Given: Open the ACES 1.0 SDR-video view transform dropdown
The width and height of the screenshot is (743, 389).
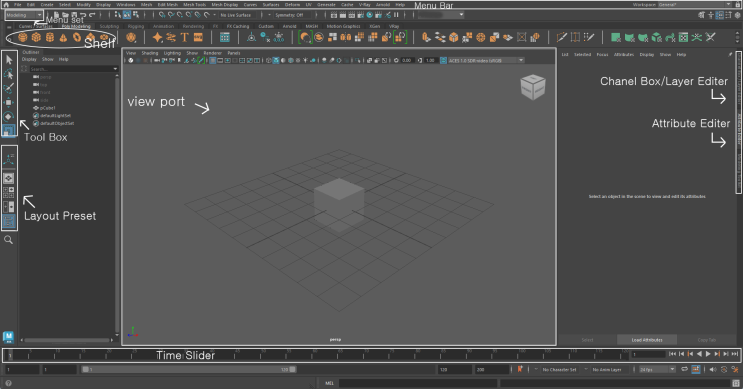Looking at the screenshot, I should pos(486,60).
